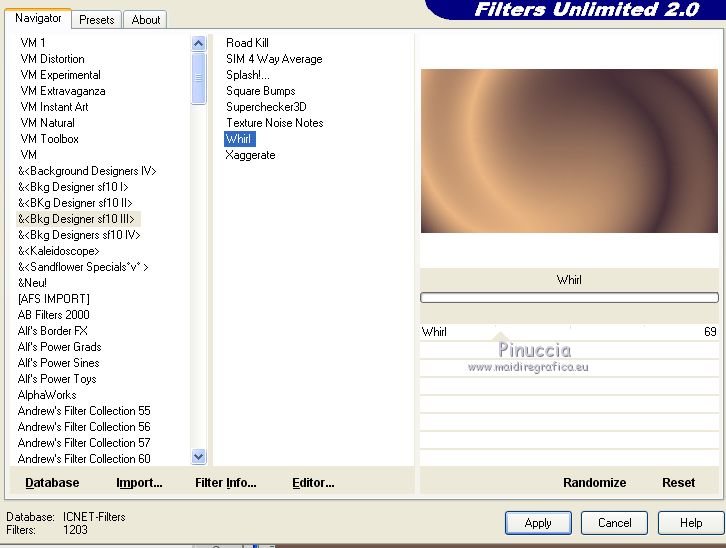Open the Presets tab
This screenshot has height=548, width=726.
(x=96, y=20)
